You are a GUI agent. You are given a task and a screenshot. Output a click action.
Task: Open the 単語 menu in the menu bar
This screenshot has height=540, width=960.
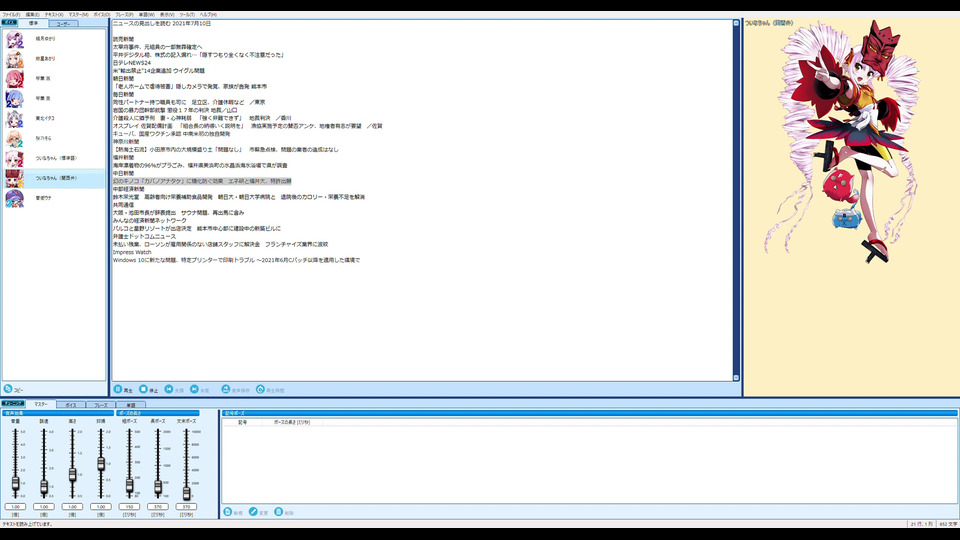(x=146, y=14)
